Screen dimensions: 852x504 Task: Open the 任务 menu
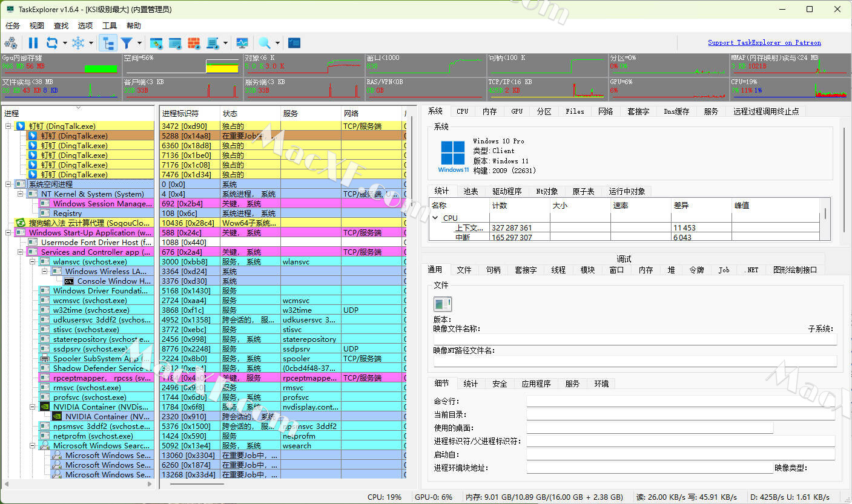pos(13,26)
